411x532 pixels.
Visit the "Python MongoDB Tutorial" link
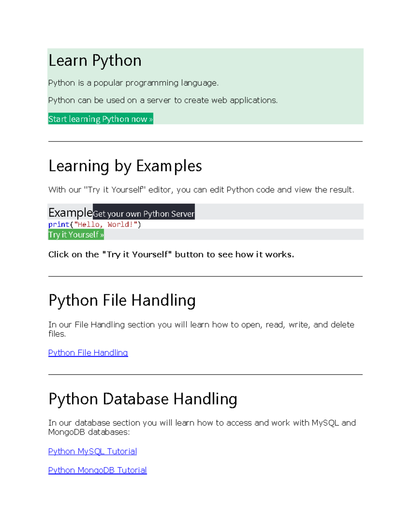click(x=97, y=470)
